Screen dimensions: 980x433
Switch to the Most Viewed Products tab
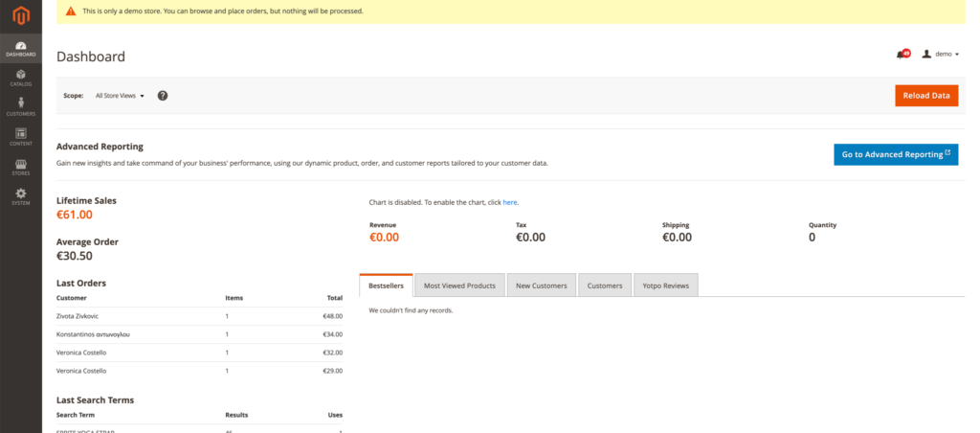click(459, 285)
